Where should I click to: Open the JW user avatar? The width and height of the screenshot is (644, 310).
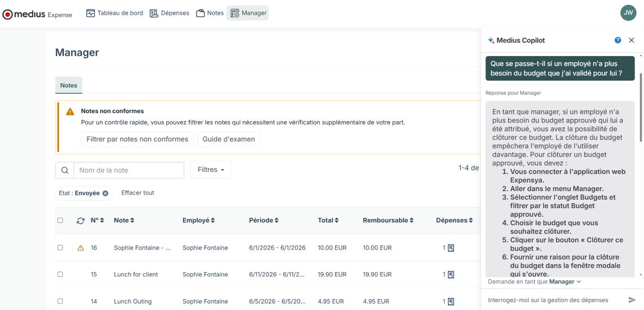point(628,13)
